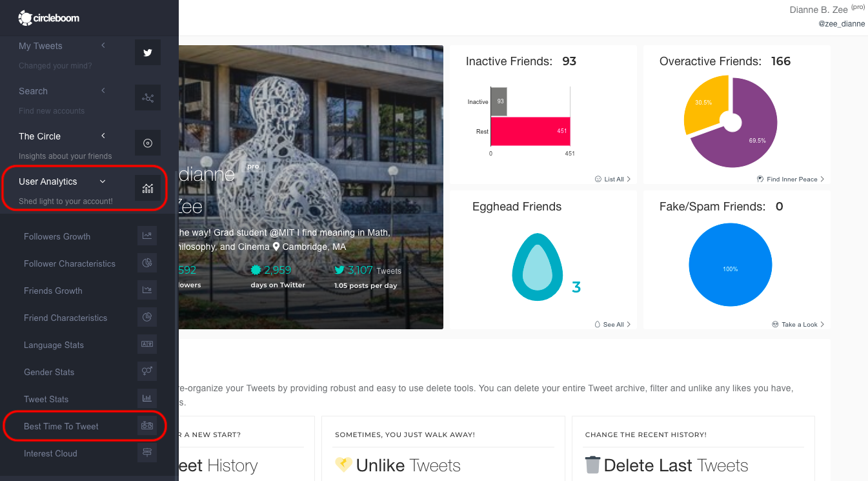Click the blue 100% Fake/Spam pie
The height and width of the screenshot is (481, 868).
click(731, 265)
